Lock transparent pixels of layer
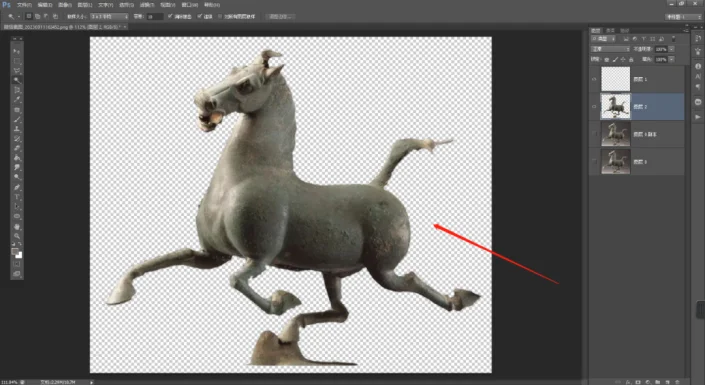 tap(607, 59)
